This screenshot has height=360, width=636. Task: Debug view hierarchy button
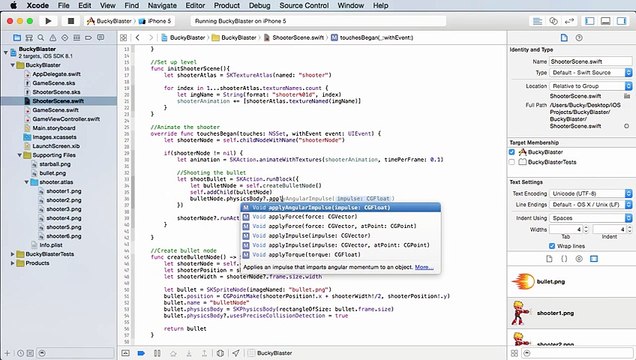click(x=220, y=353)
